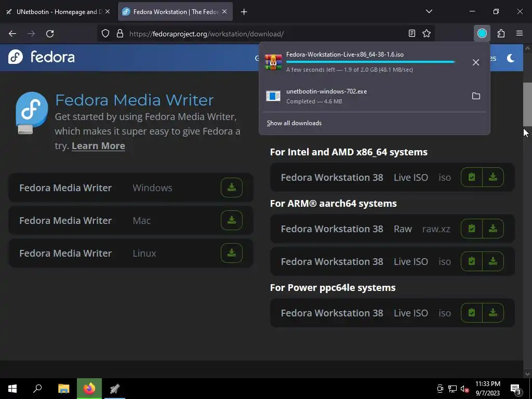
Task: Click the taskbar clock and date
Action: tap(487, 389)
